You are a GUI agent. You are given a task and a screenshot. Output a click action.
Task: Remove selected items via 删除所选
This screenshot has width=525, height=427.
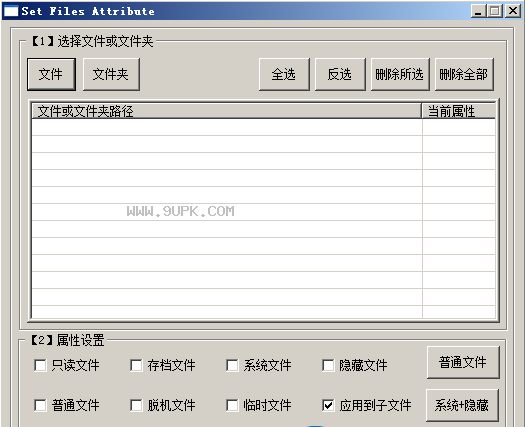pyautogui.click(x=400, y=74)
